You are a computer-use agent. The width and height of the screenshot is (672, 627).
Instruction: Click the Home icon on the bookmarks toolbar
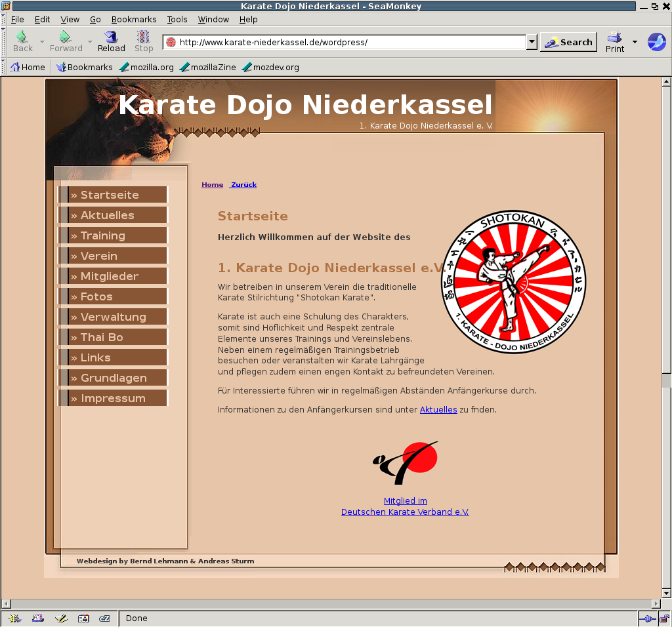[27, 67]
